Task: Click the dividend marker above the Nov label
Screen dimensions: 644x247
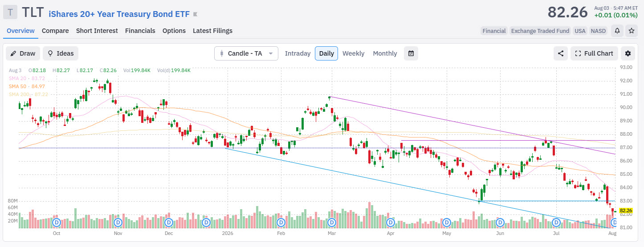Action: [x=118, y=222]
